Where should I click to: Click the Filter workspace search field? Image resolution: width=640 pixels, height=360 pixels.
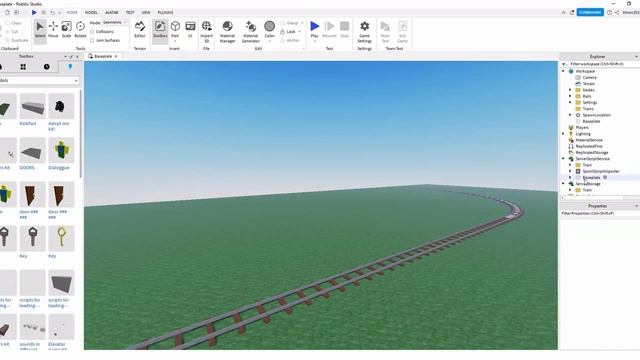tap(600, 64)
